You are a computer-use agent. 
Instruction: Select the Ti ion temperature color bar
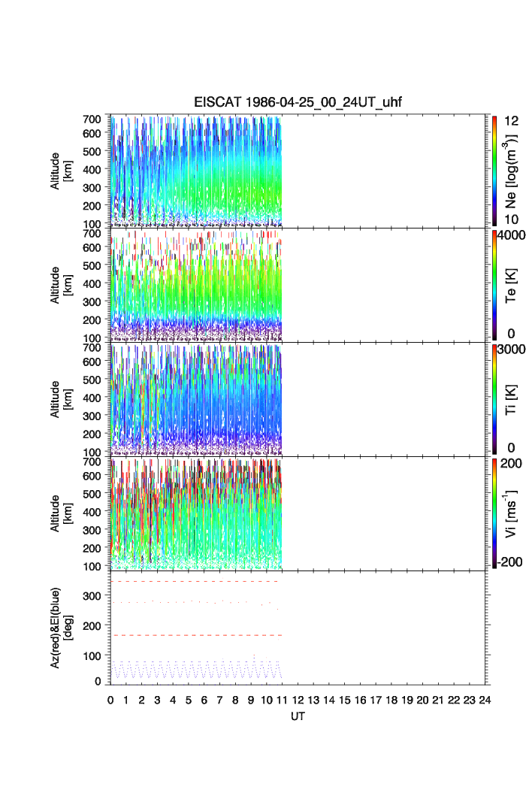494,399
